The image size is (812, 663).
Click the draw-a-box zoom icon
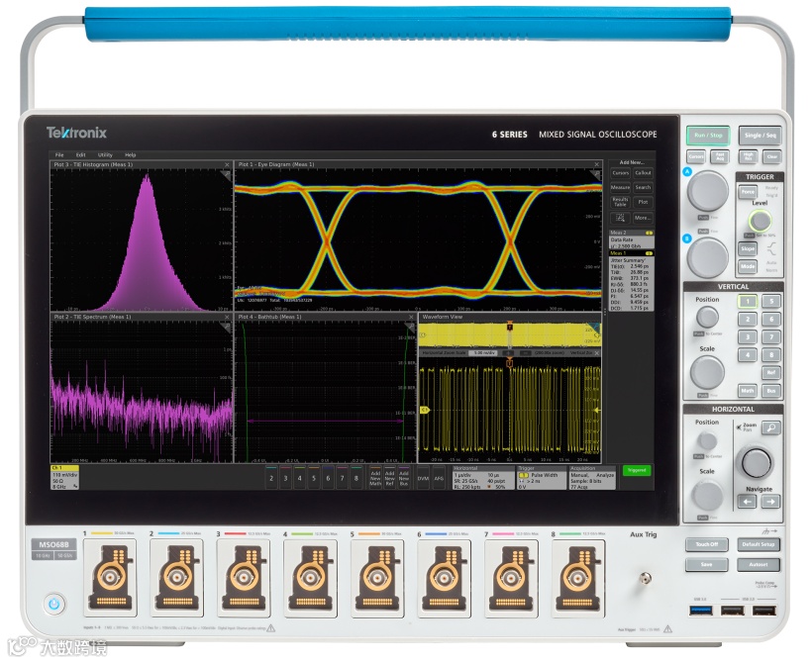click(x=621, y=218)
